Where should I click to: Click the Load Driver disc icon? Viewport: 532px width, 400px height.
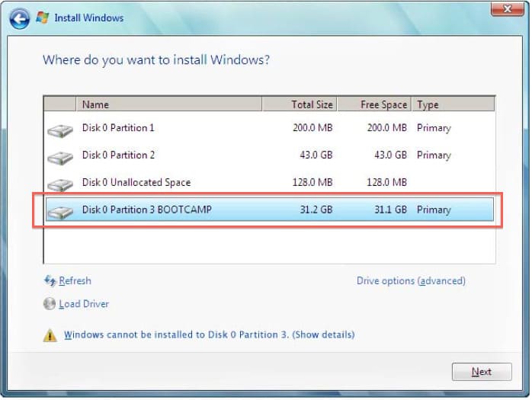tap(50, 304)
